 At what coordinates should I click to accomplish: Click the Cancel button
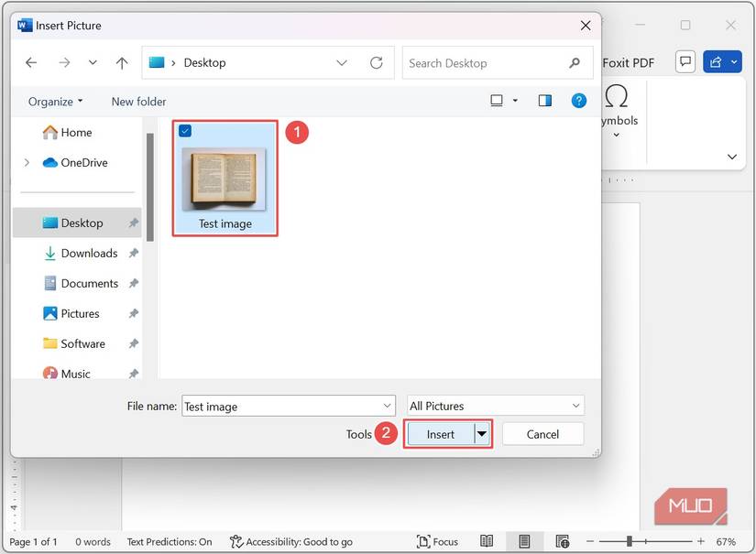(x=542, y=435)
